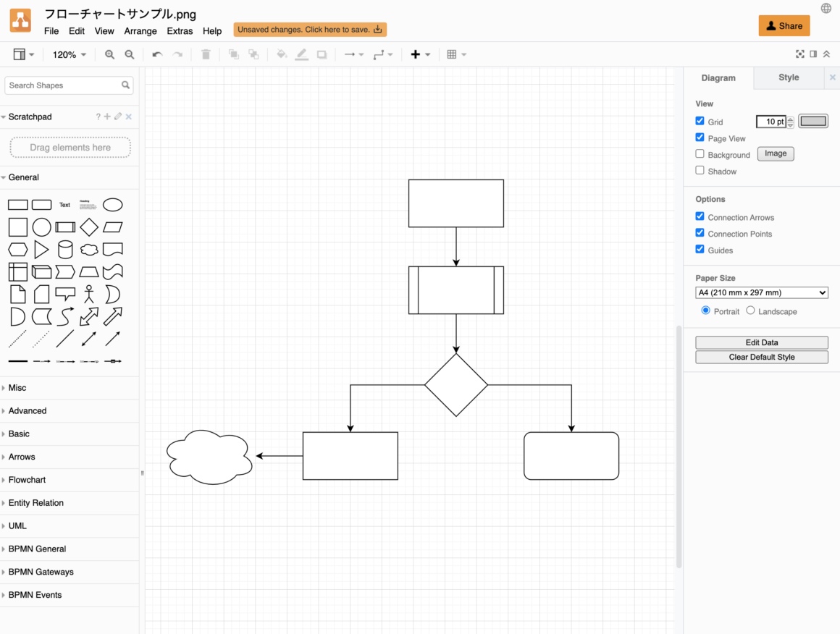Choose the actor stick figure shape
The width and height of the screenshot is (840, 634).
(x=89, y=294)
